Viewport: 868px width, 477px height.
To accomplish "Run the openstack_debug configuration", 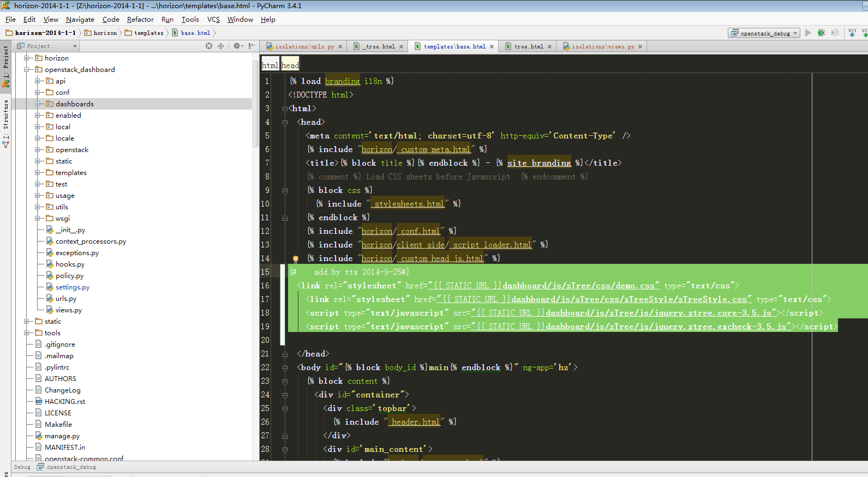I will [808, 33].
